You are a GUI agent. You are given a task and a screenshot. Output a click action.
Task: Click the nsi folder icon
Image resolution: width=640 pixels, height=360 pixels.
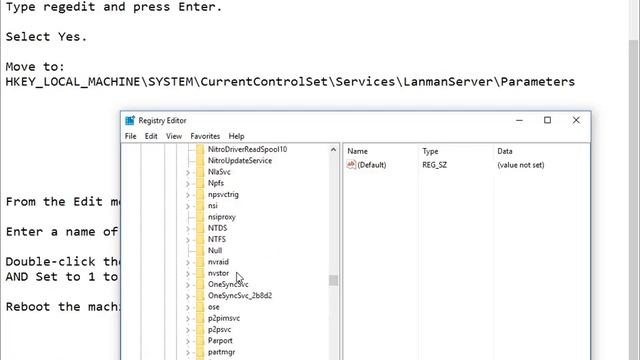point(200,206)
